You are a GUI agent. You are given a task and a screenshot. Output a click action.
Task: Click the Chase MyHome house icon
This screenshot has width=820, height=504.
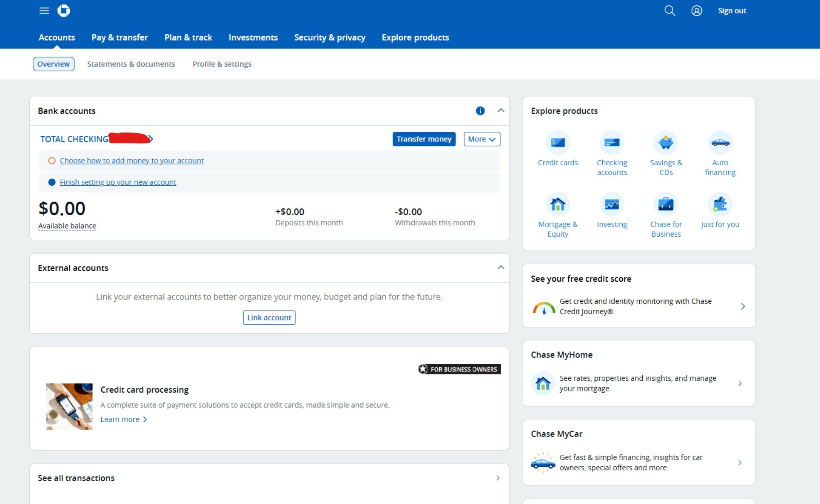click(x=543, y=383)
